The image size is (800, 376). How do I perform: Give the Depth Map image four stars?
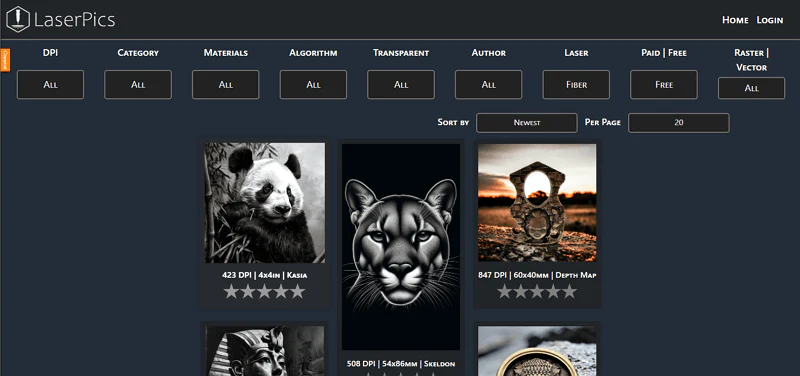pos(553,292)
